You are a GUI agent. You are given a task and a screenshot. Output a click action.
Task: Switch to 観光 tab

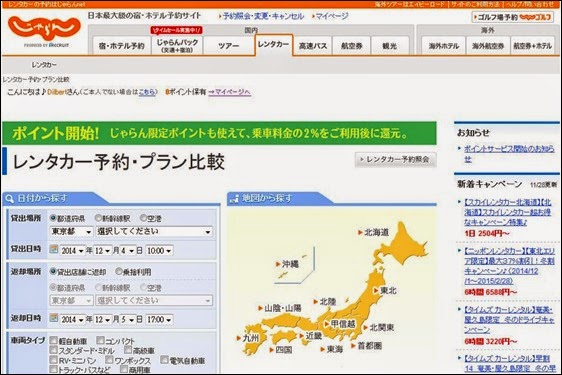pyautogui.click(x=390, y=46)
